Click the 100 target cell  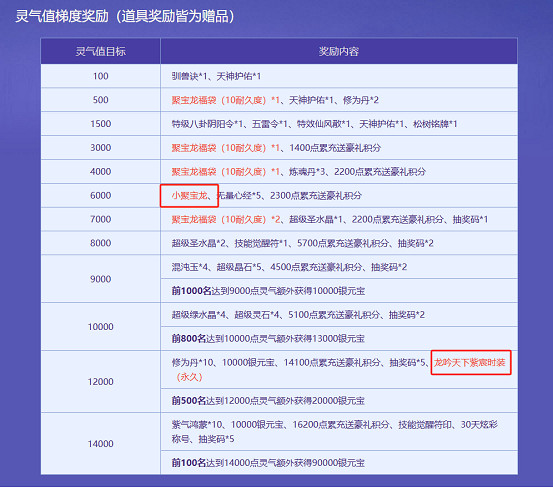101,76
